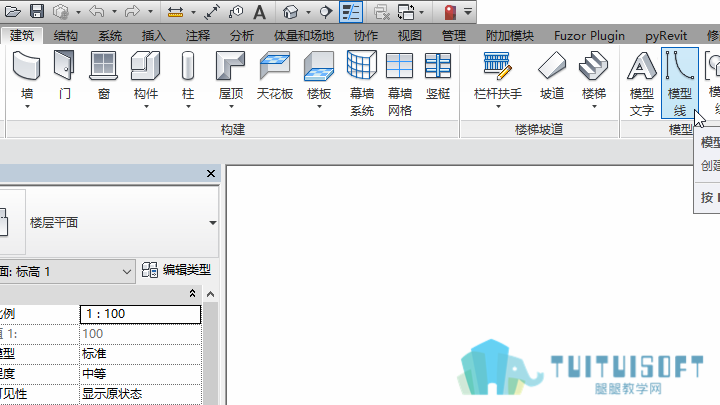Click the Save disk icon
Screen dimensions: 720x405
37,11
